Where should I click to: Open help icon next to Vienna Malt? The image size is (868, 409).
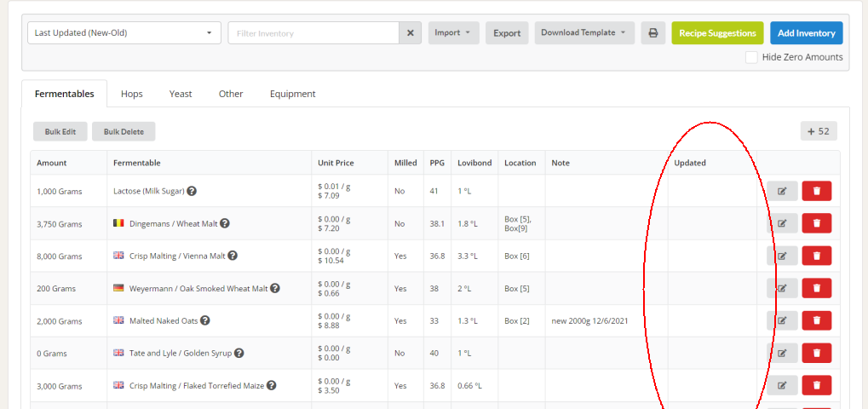point(233,256)
